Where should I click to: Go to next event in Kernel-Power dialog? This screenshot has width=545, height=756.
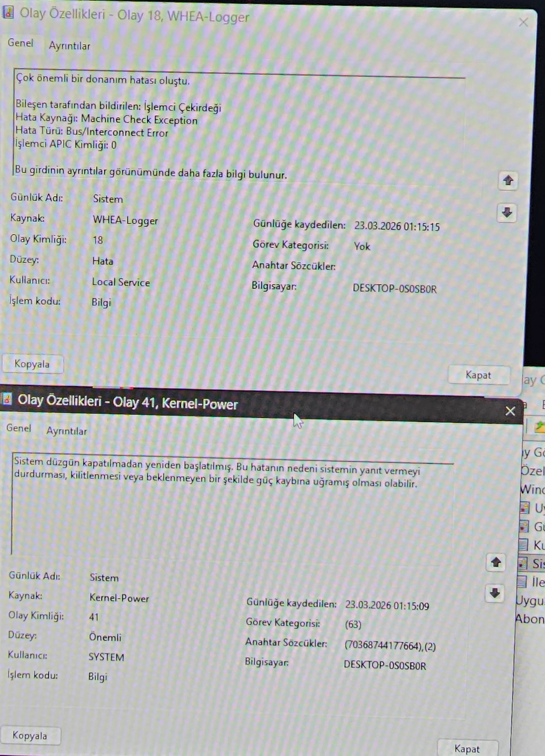(x=495, y=593)
